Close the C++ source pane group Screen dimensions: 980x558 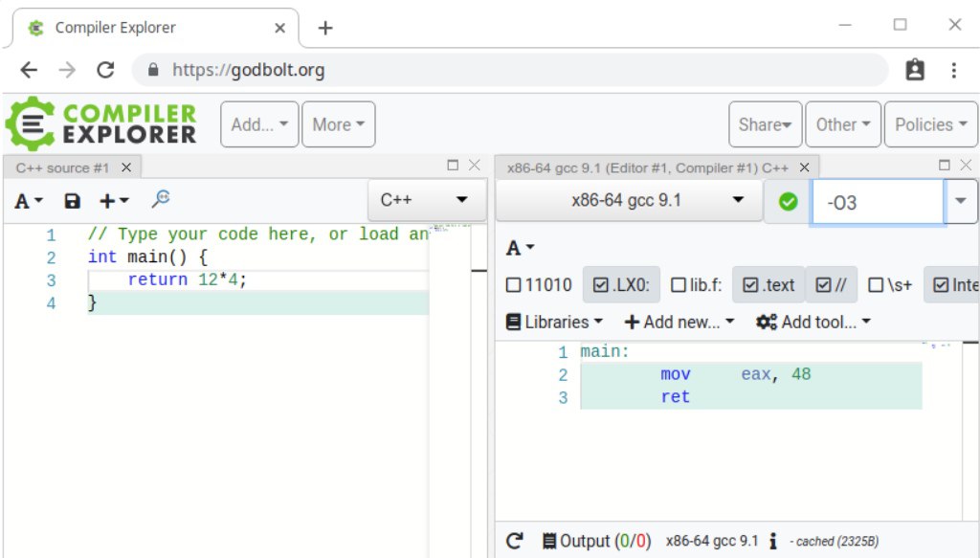point(475,165)
